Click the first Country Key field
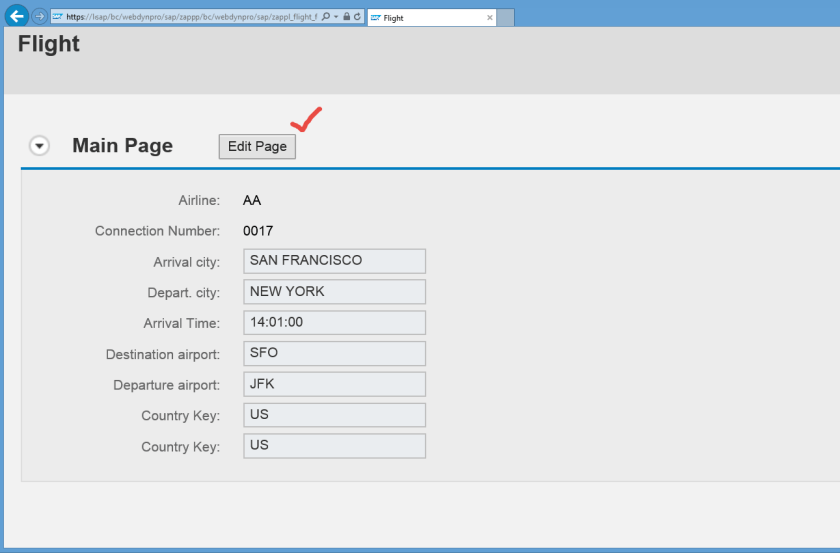Screen dimensions: 840x553 click(x=334, y=415)
